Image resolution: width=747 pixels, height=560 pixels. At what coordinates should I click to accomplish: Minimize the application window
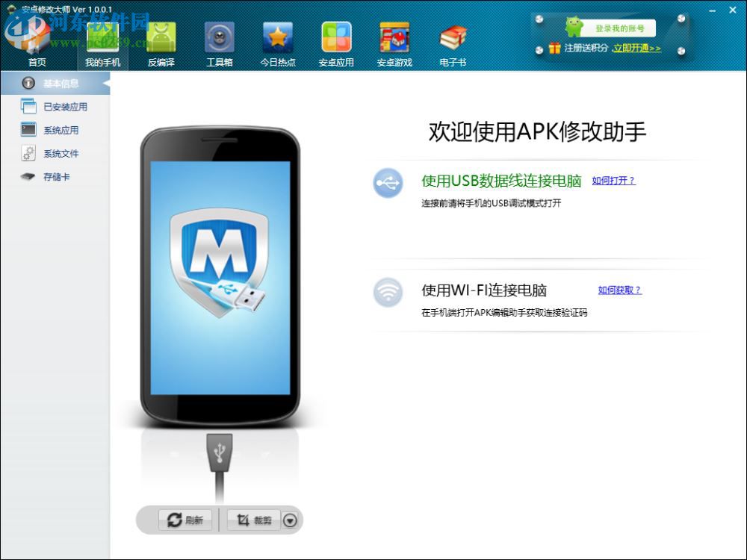click(x=712, y=10)
